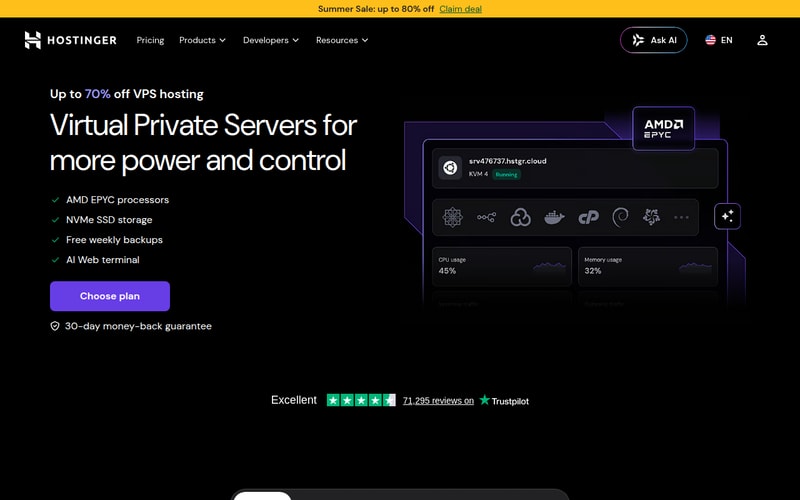Click the 30-day money-back guarantee text
The height and width of the screenshot is (500, 800).
[x=138, y=326]
